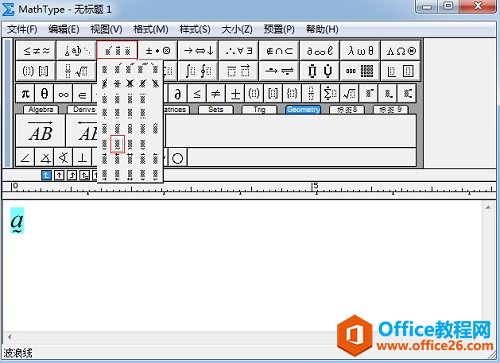The image size is (500, 363).
Task: Insert the circle symbol ○
Action: click(178, 158)
